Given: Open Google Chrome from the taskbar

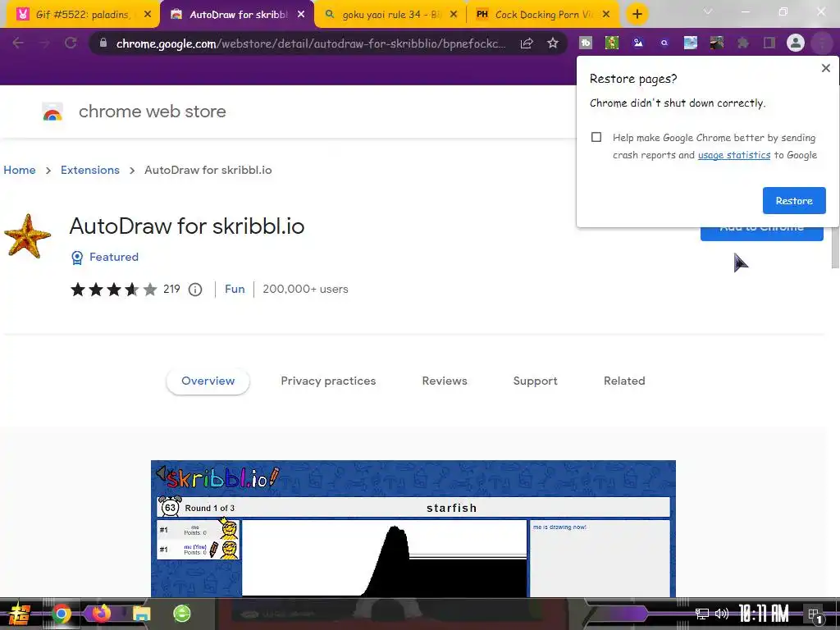Looking at the screenshot, I should point(61,614).
